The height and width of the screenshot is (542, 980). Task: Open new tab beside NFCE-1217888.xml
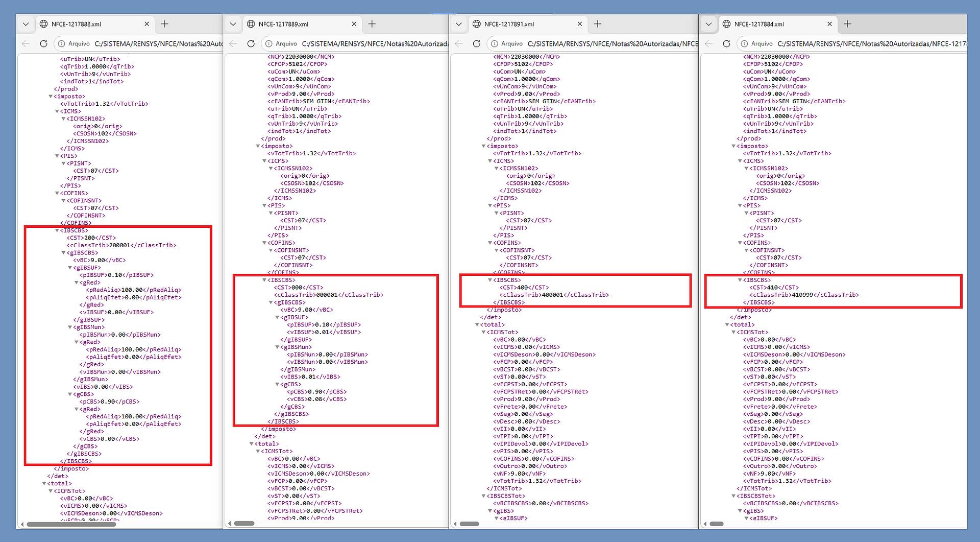point(165,24)
